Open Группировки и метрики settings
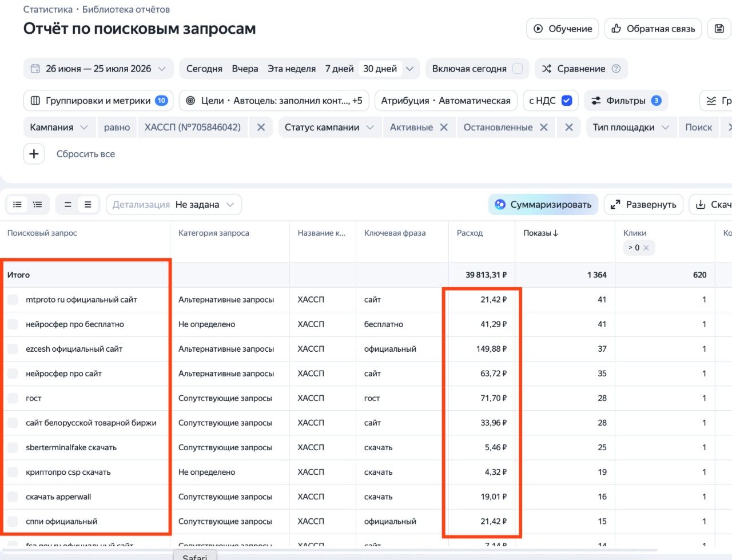This screenshot has height=560, width=732. click(x=98, y=101)
